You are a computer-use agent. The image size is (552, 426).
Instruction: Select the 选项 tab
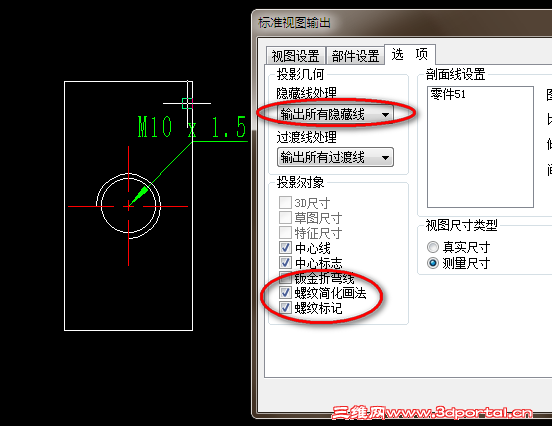click(x=410, y=55)
